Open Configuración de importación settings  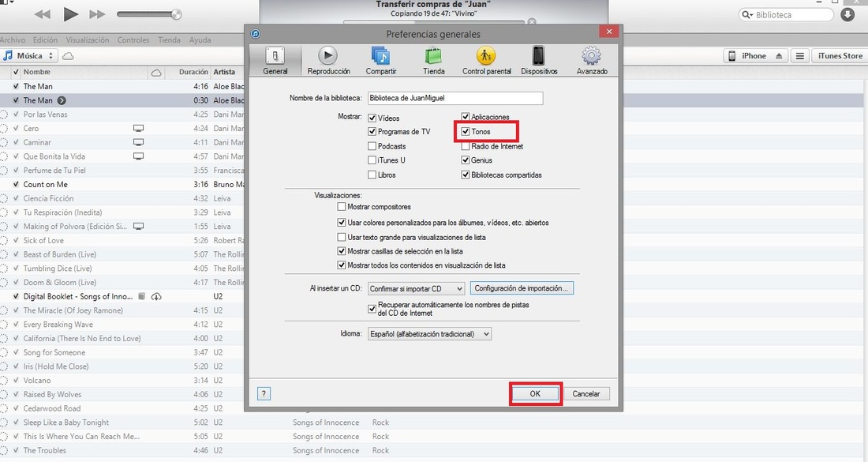[x=522, y=288]
